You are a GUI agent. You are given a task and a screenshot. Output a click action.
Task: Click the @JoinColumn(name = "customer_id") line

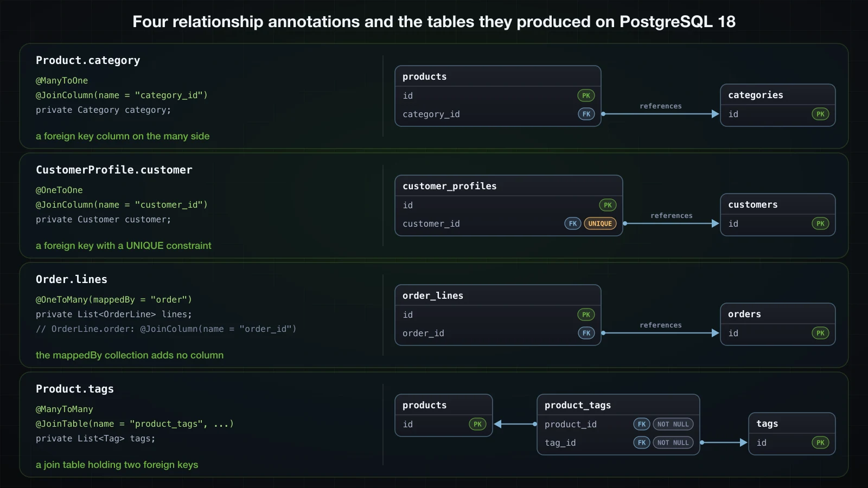122,204
